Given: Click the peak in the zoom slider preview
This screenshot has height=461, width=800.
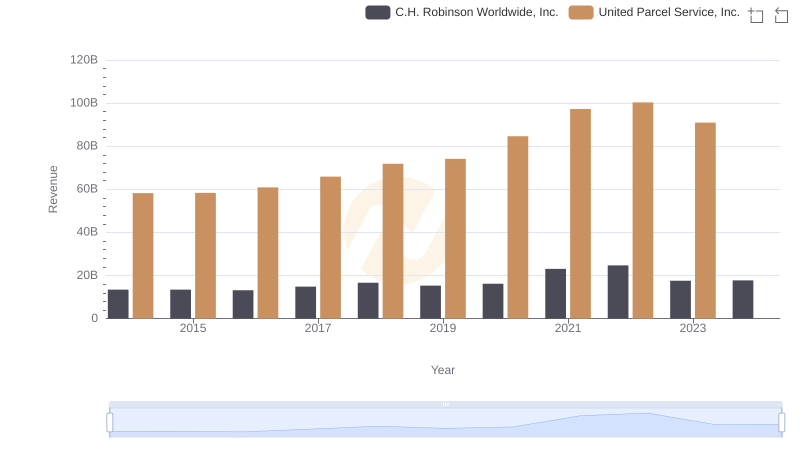Looking at the screenshot, I should click(644, 414).
